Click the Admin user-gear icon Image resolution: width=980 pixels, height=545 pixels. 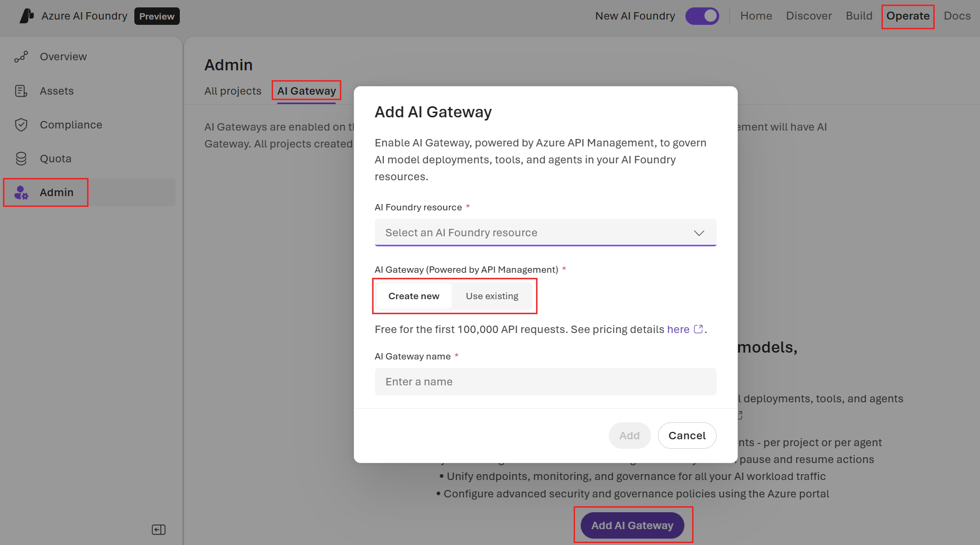pos(22,192)
